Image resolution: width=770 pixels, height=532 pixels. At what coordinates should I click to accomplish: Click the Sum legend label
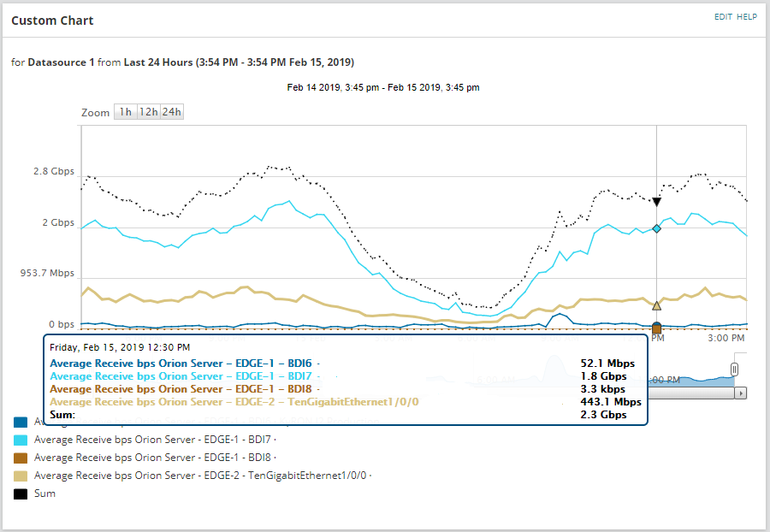[x=44, y=494]
